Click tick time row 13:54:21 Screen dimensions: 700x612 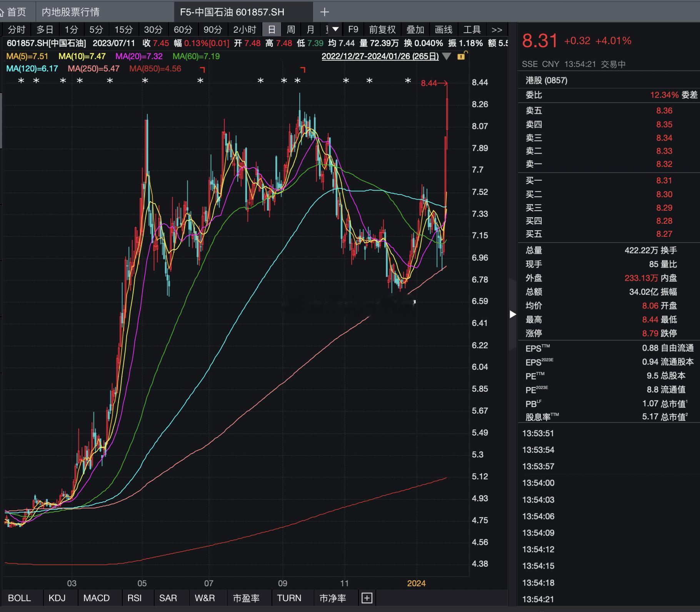click(538, 599)
